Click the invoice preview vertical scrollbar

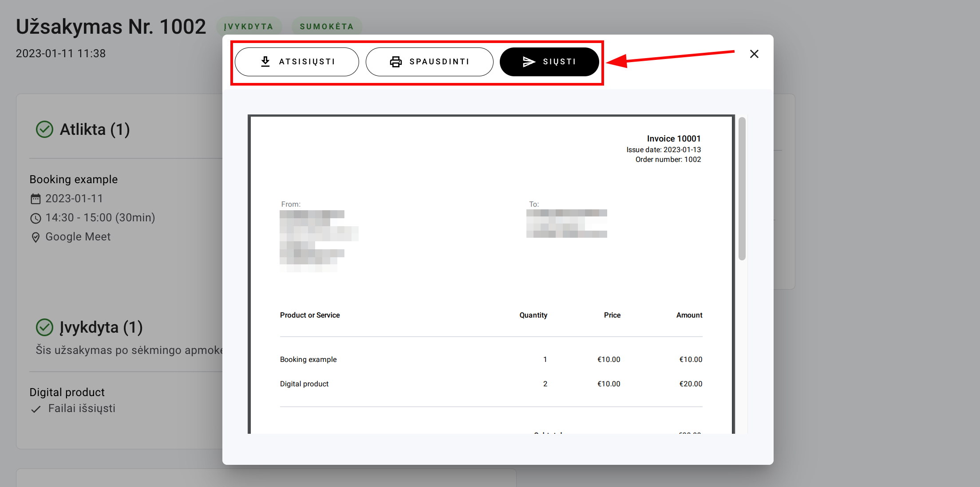[742, 189]
